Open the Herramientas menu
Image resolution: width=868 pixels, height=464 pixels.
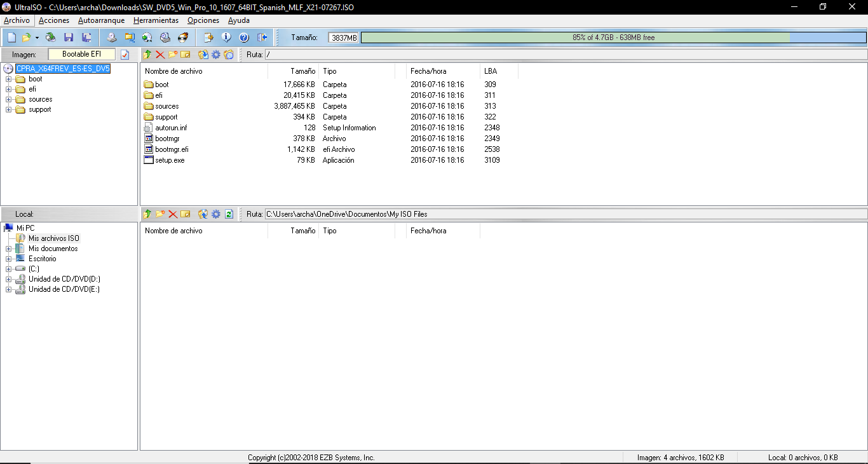click(x=156, y=20)
